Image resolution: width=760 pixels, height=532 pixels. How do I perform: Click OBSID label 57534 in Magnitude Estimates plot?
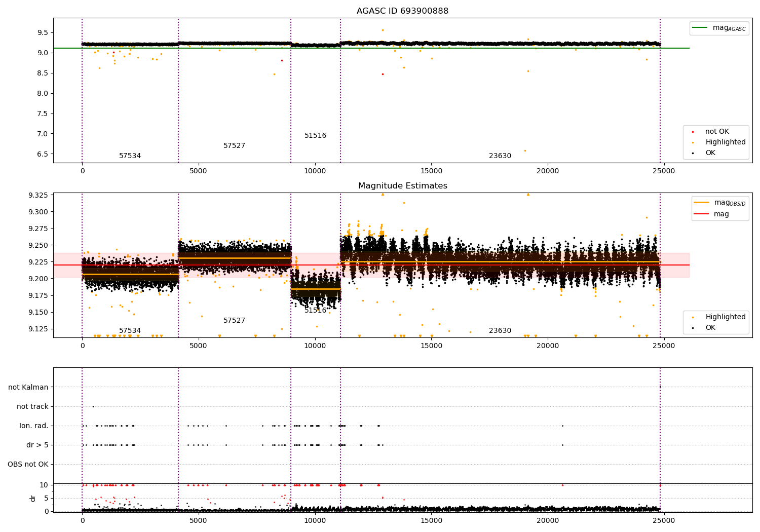tap(130, 331)
